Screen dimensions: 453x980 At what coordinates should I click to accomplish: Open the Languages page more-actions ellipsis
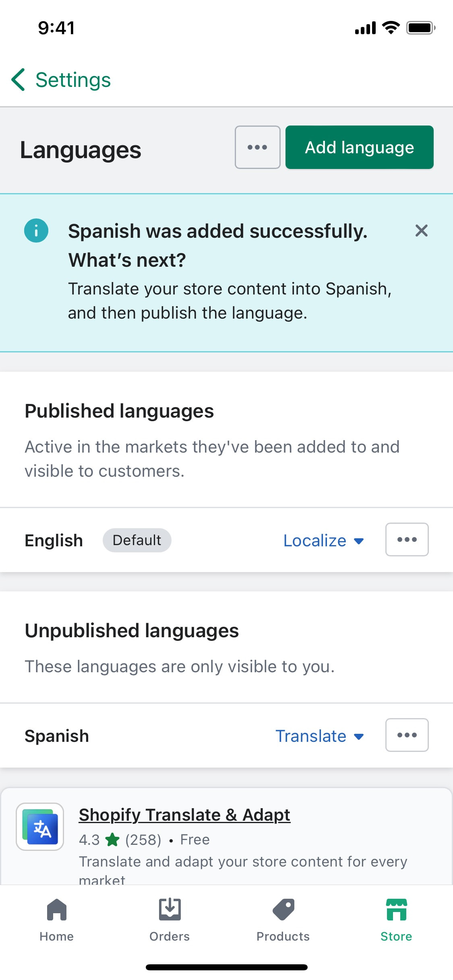[x=258, y=147]
